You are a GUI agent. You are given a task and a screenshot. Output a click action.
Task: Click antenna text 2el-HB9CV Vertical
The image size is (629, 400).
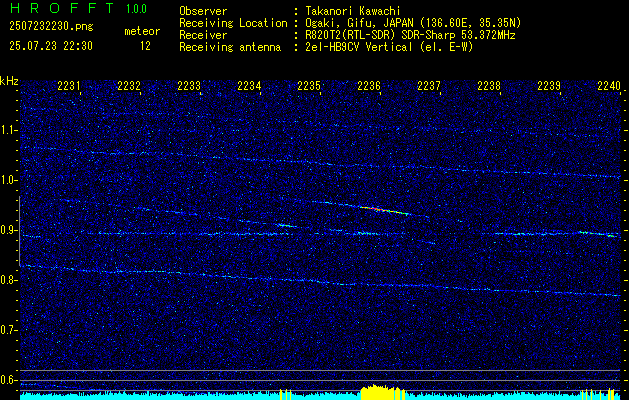pyautogui.click(x=357, y=47)
